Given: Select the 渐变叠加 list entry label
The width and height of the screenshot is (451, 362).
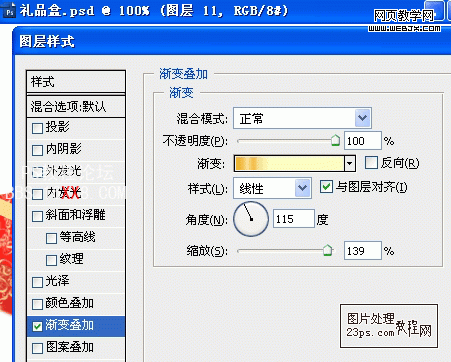Looking at the screenshot, I should [x=69, y=325].
